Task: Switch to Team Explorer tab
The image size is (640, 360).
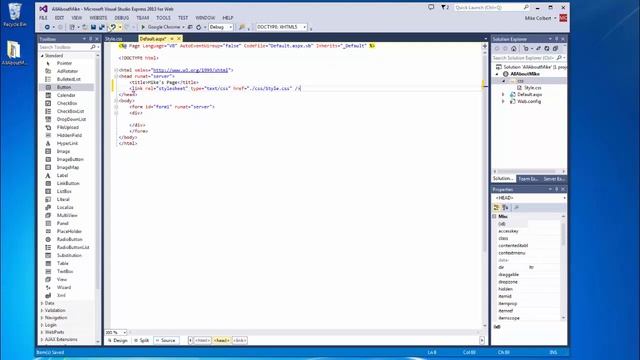Action: pyautogui.click(x=528, y=179)
